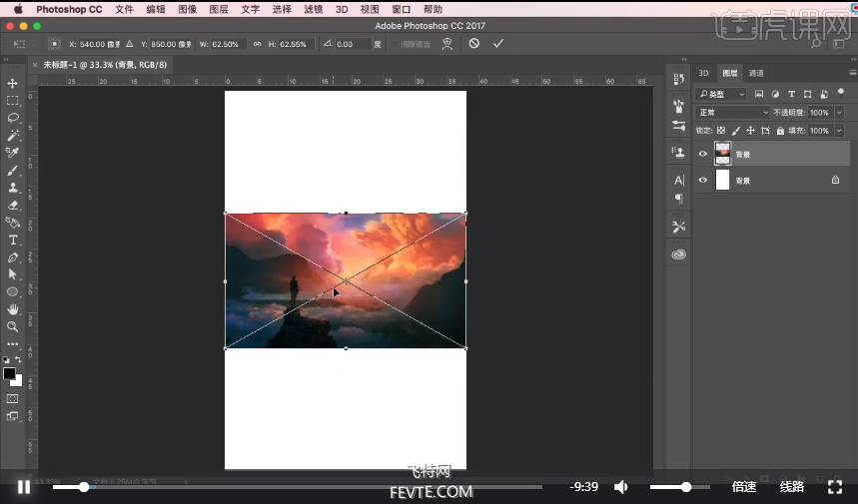Toggle relative positioning triangle for reference point

click(x=129, y=44)
